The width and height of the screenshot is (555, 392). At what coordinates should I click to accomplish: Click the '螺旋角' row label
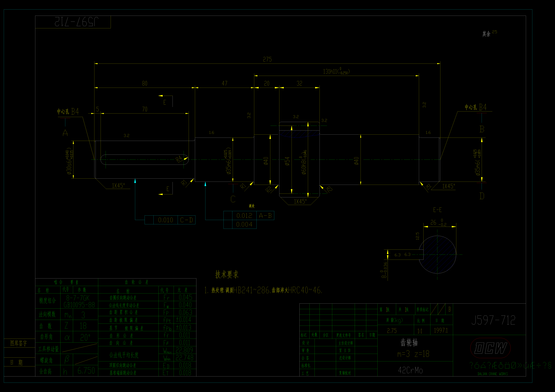[46, 360]
